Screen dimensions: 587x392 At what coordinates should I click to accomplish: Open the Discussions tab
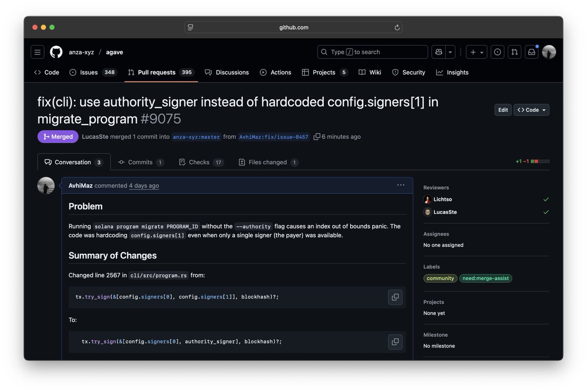[x=227, y=72]
